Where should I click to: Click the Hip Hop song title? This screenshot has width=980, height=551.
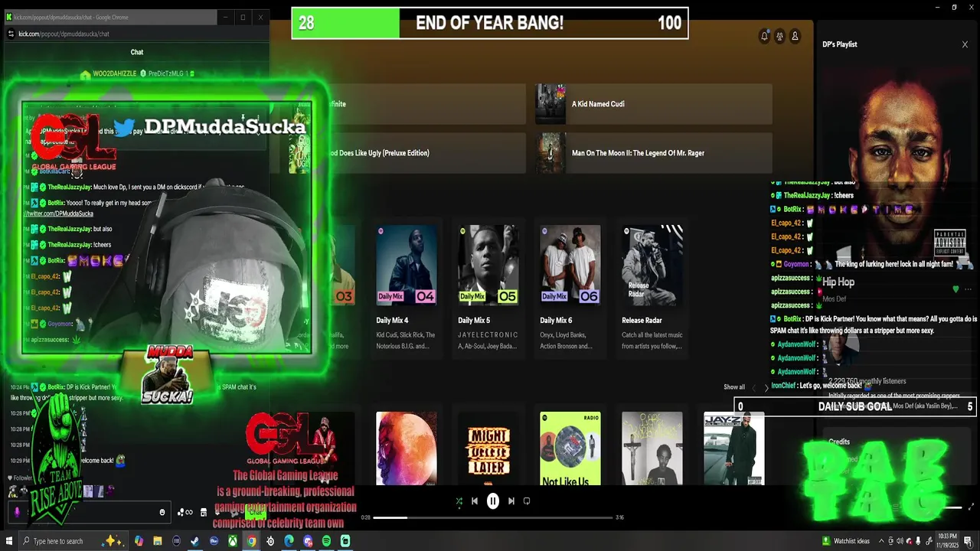coord(838,282)
